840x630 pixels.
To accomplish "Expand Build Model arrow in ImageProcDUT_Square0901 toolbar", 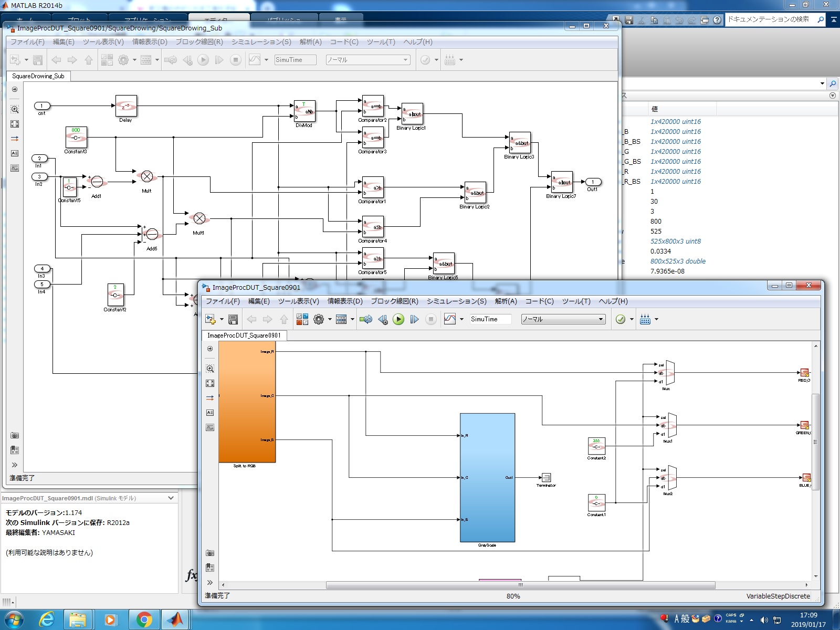I will (x=656, y=319).
